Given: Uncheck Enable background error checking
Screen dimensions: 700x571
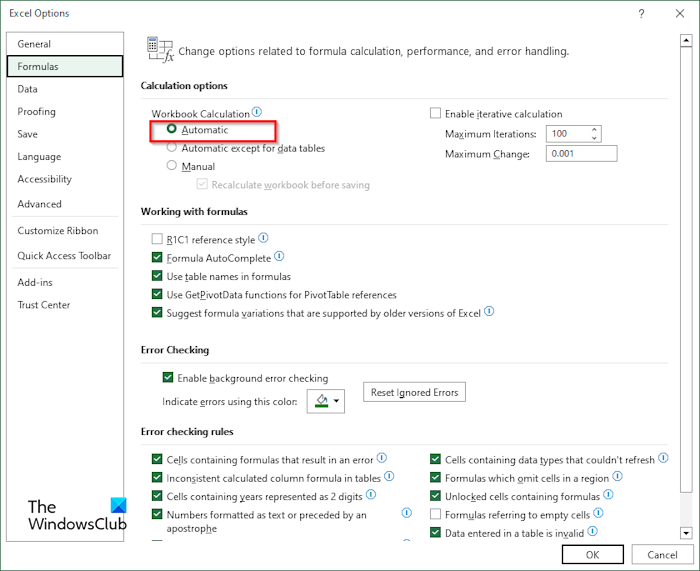Looking at the screenshot, I should coord(168,378).
